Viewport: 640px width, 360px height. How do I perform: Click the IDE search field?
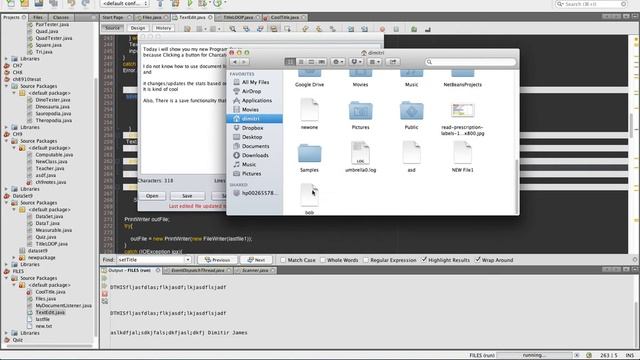tap(591, 4)
